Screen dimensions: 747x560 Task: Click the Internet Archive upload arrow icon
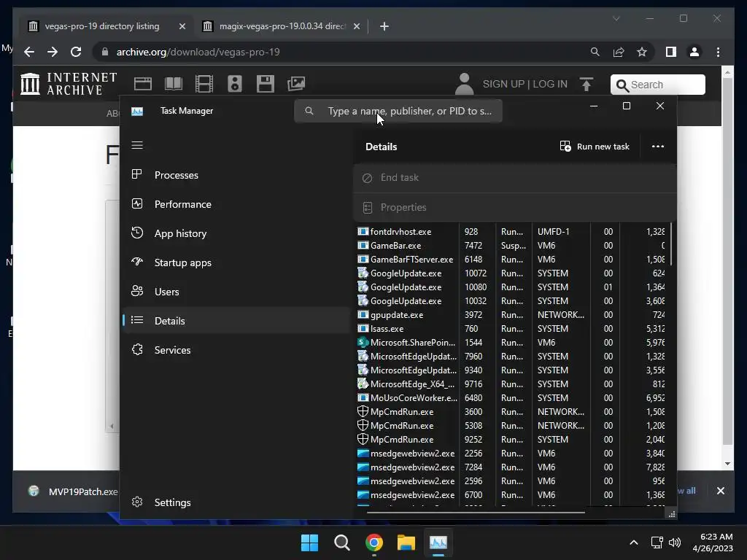pyautogui.click(x=587, y=84)
